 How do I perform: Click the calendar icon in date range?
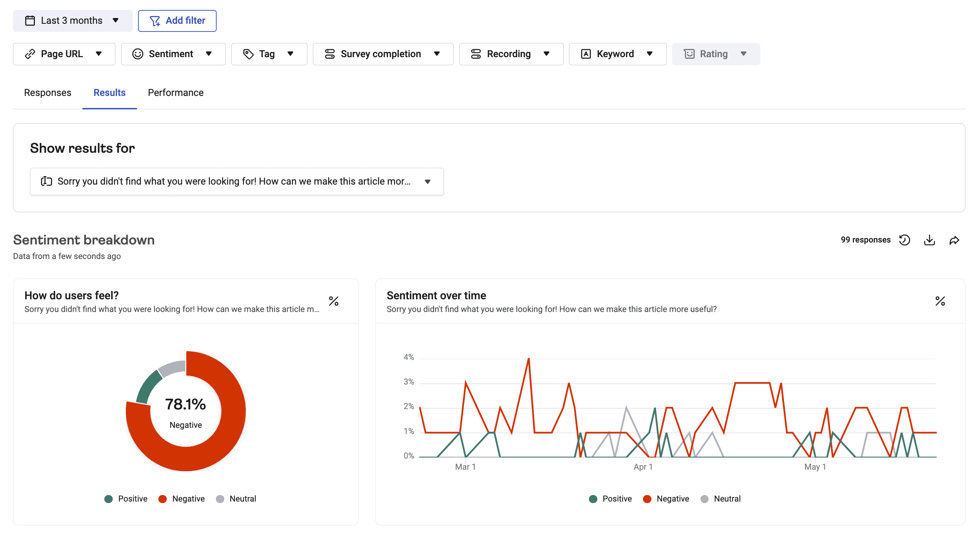click(30, 21)
